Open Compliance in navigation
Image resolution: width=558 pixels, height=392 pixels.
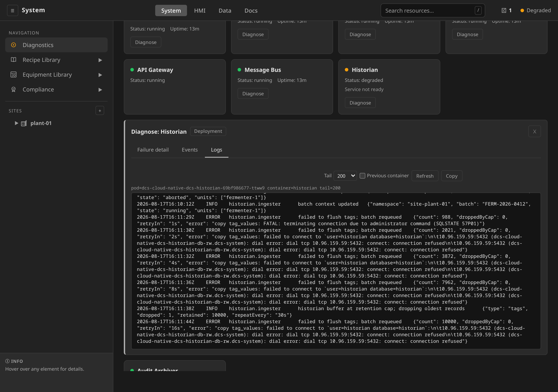[x=56, y=89]
